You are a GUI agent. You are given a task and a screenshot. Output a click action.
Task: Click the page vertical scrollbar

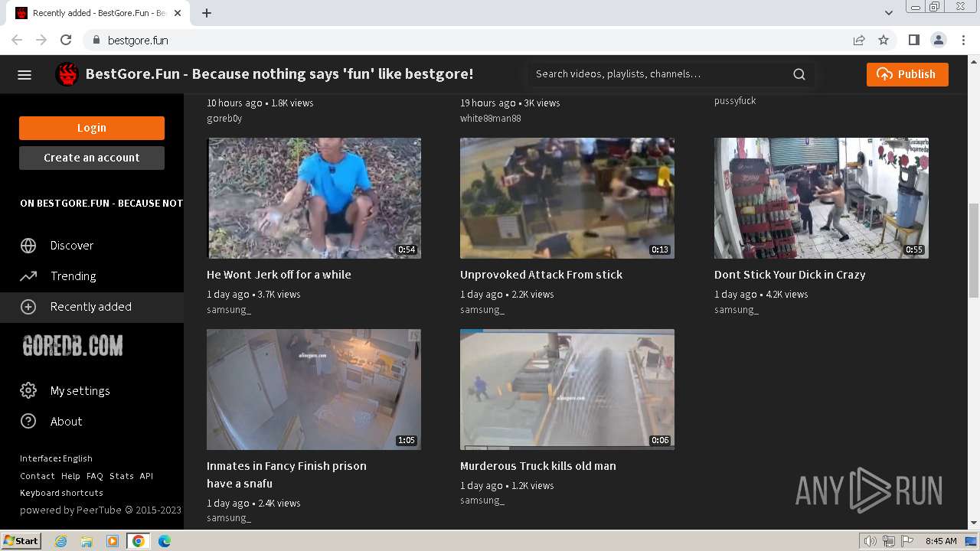tap(974, 249)
